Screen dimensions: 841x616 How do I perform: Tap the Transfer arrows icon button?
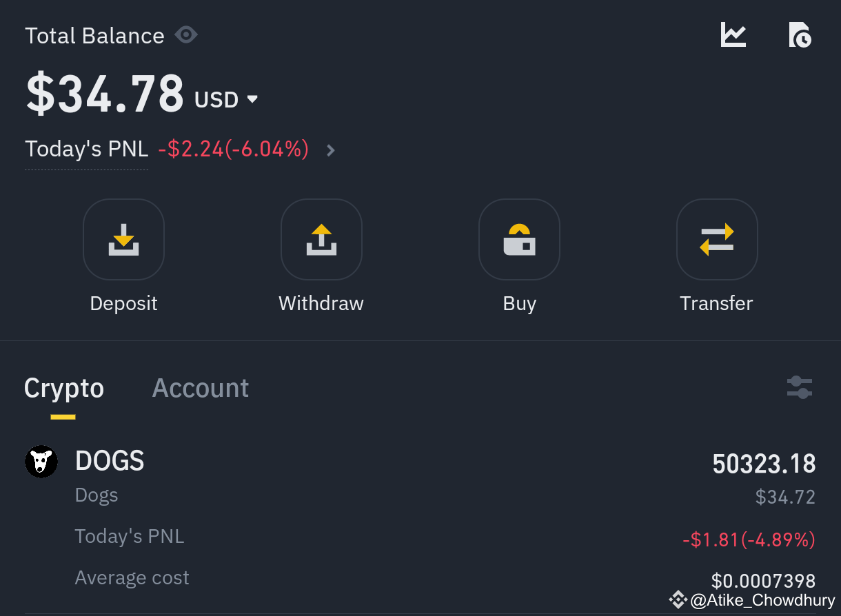click(717, 239)
